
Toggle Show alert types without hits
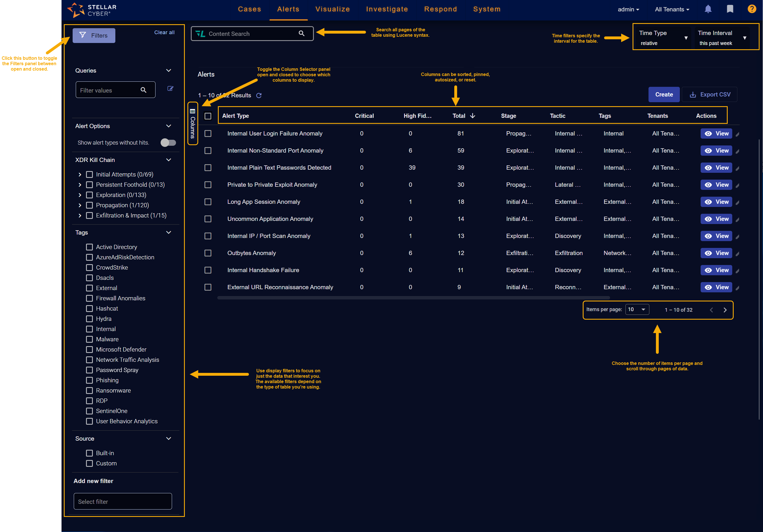coord(168,142)
